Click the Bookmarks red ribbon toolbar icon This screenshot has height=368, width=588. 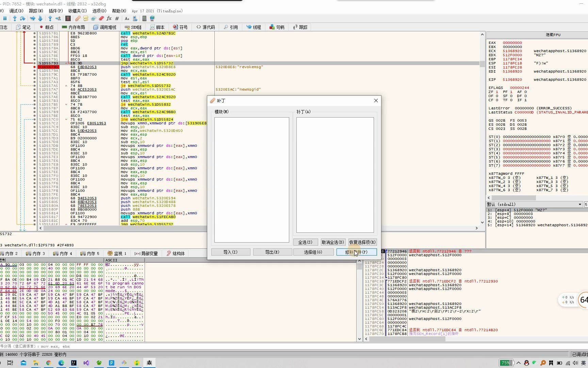click(101, 18)
